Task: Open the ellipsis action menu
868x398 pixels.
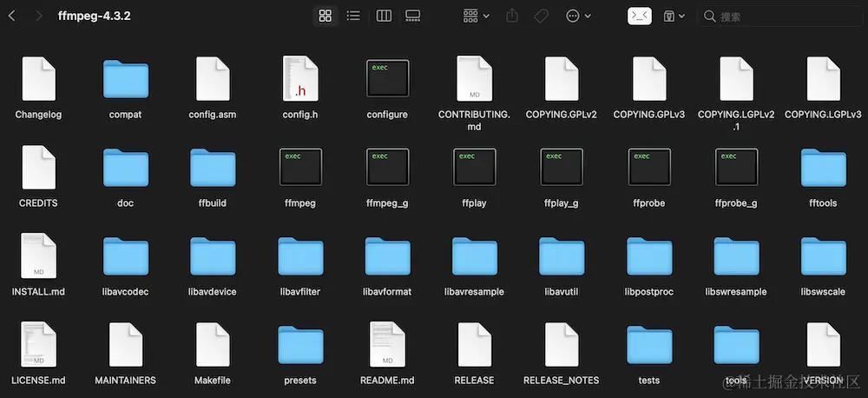Action: point(578,16)
